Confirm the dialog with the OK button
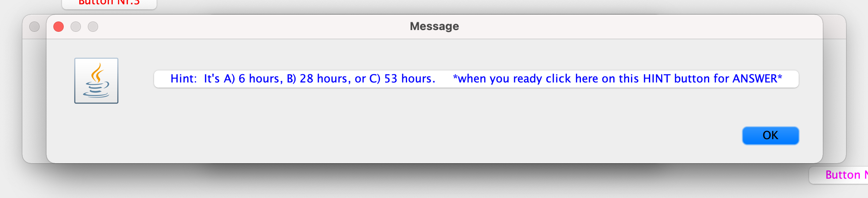 tap(770, 136)
